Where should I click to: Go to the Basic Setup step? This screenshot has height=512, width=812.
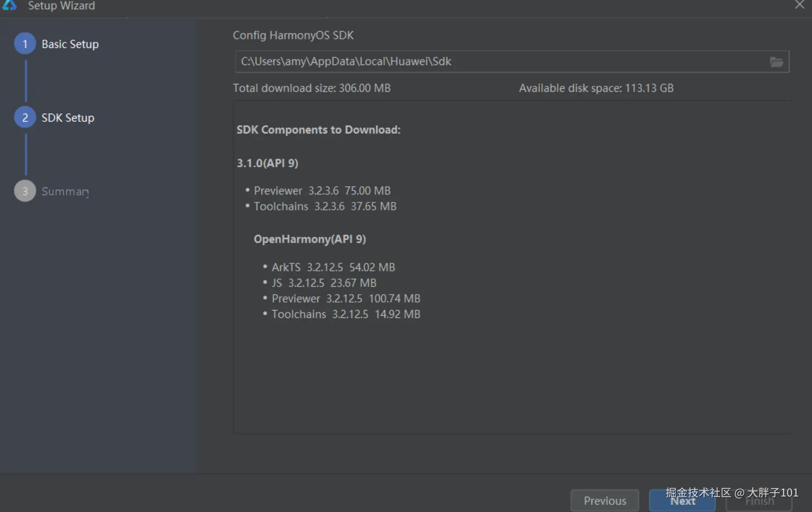point(70,44)
